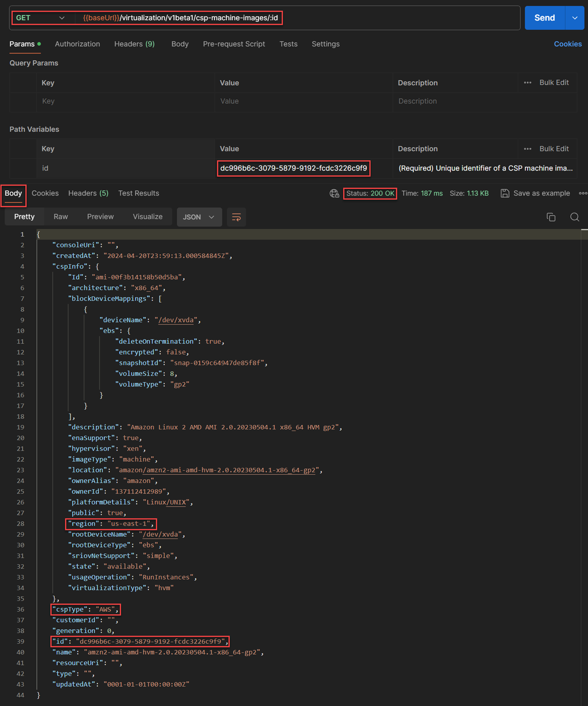
Task: Open the Cookies link
Action: tap(567, 44)
